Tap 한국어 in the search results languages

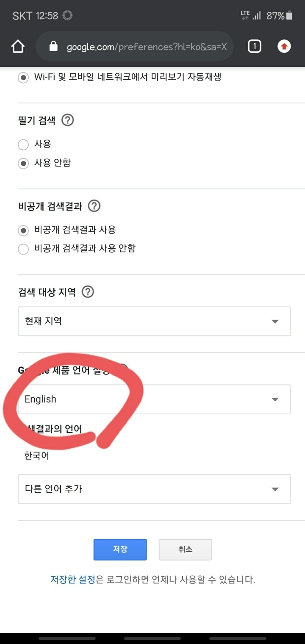(x=37, y=456)
